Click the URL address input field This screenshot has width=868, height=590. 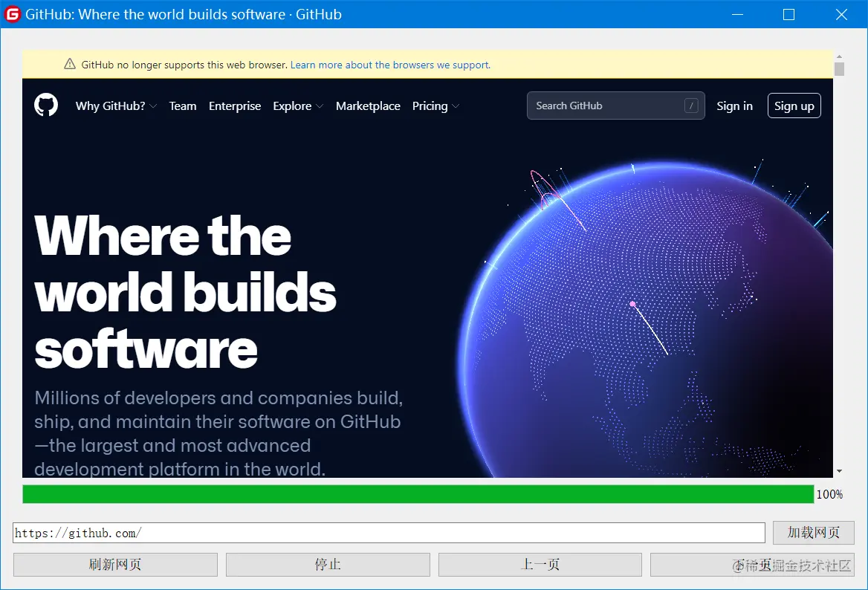point(389,533)
